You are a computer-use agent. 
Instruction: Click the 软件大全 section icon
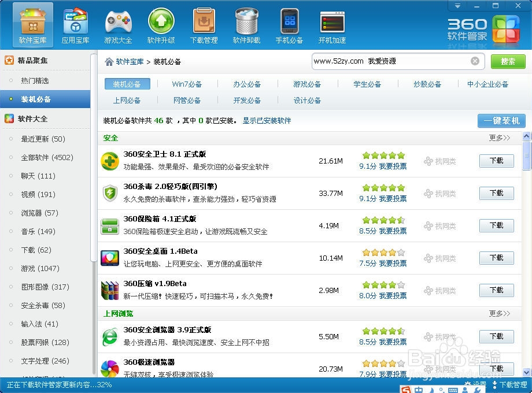click(x=9, y=118)
